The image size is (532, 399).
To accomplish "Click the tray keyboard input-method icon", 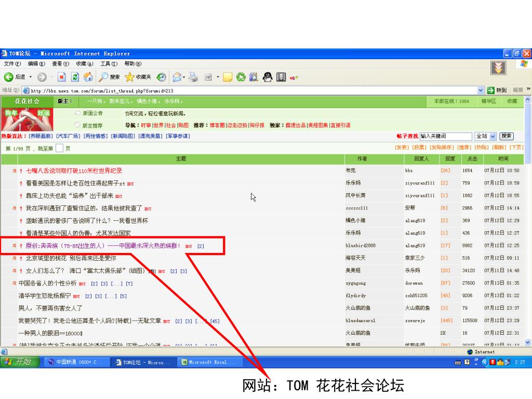I will (x=458, y=362).
